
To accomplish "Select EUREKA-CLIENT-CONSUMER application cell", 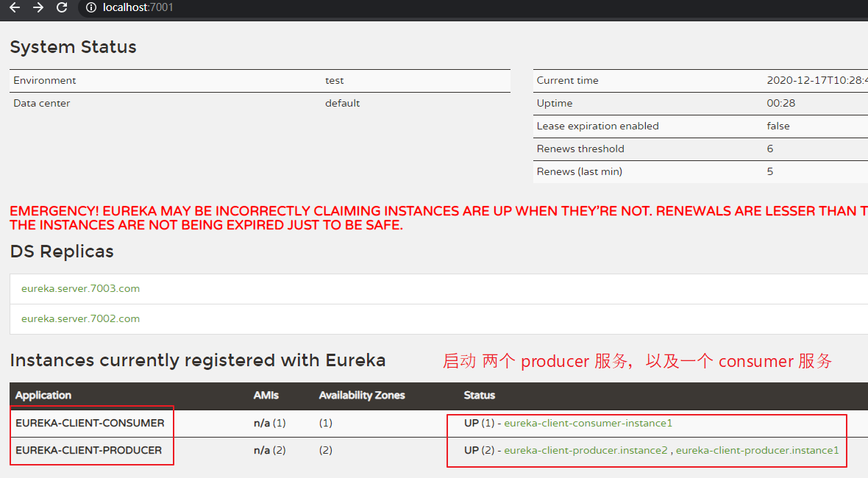I will [90, 424].
